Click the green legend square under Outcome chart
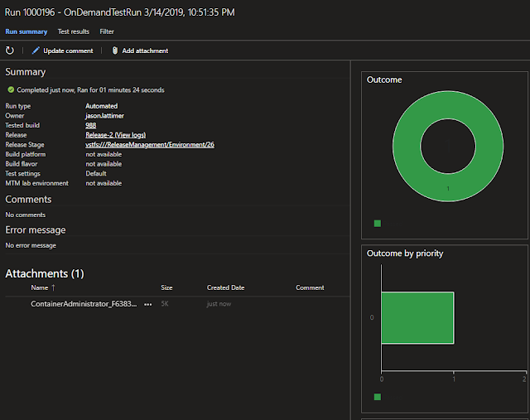This screenshot has height=420, width=530. (x=378, y=223)
